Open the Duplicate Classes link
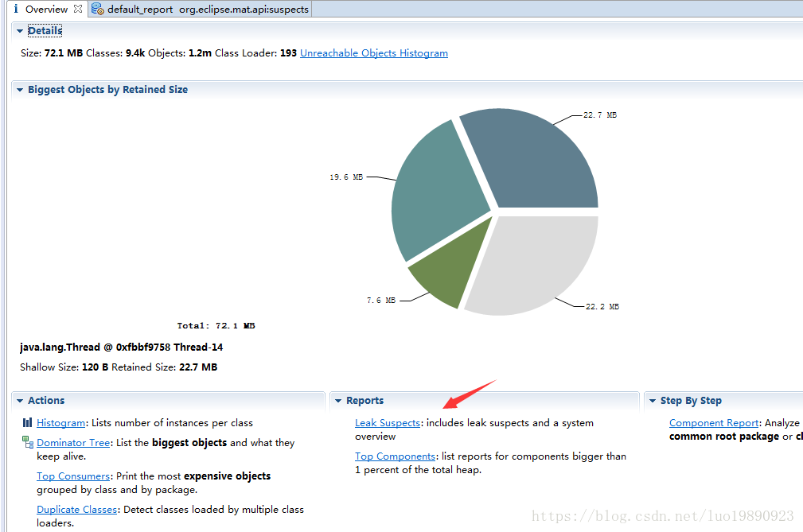The image size is (803, 532). pyautogui.click(x=77, y=510)
